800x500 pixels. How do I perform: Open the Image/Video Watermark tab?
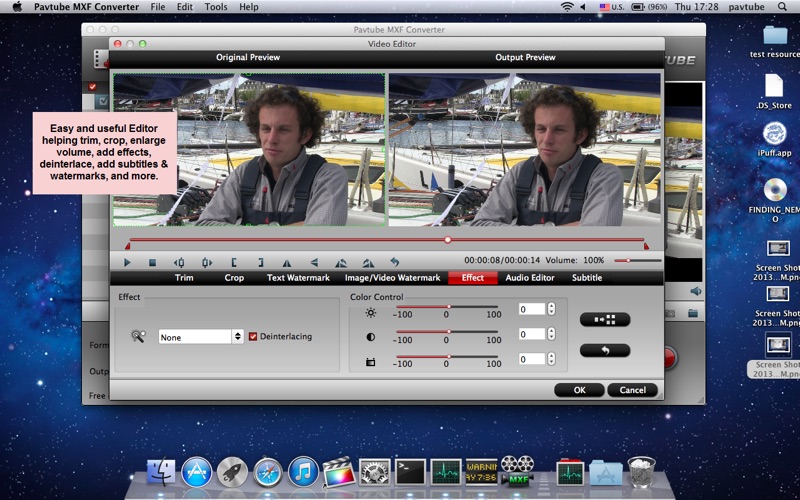click(x=392, y=278)
